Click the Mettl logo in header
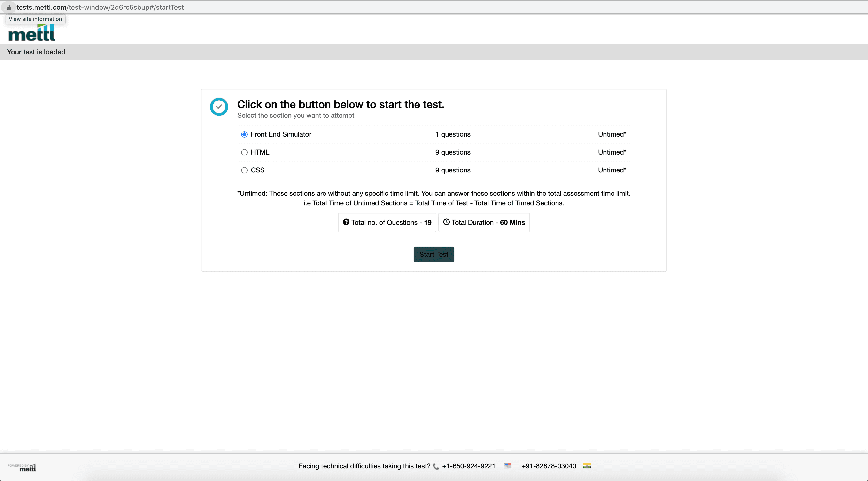Viewport: 868px width, 481px height. [32, 33]
